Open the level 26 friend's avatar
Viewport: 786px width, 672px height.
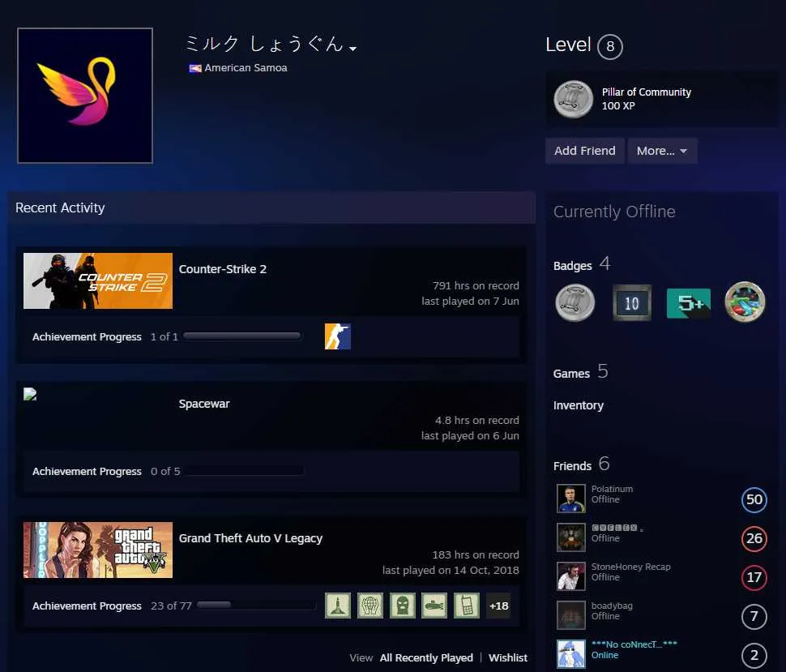pyautogui.click(x=571, y=537)
